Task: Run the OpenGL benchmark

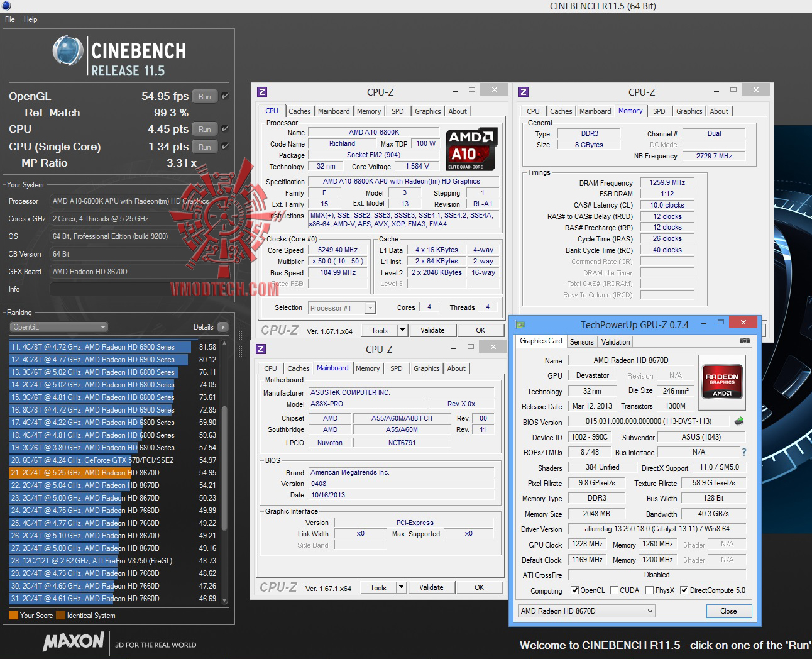Action: [x=205, y=96]
